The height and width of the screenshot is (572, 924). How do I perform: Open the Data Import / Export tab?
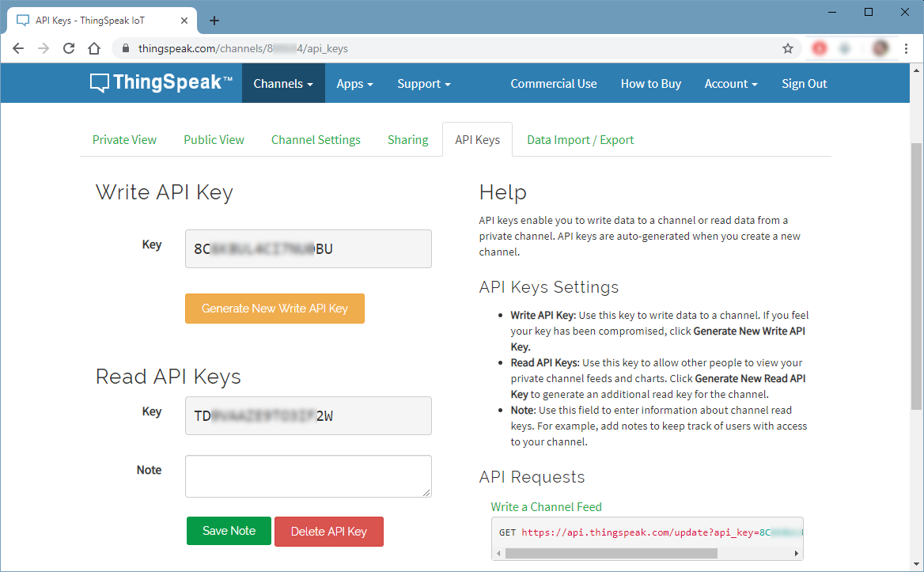581,139
